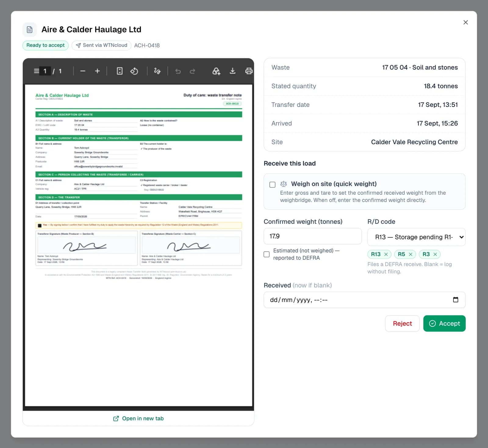The image size is (488, 448).
Task: Expand the R/D code dropdown
Action: coord(416,237)
